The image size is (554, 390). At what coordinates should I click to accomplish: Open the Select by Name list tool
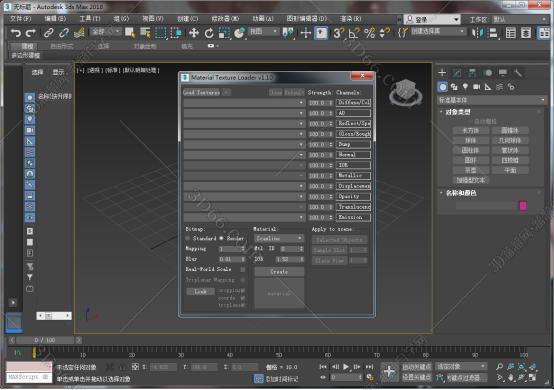pyautogui.click(x=145, y=33)
